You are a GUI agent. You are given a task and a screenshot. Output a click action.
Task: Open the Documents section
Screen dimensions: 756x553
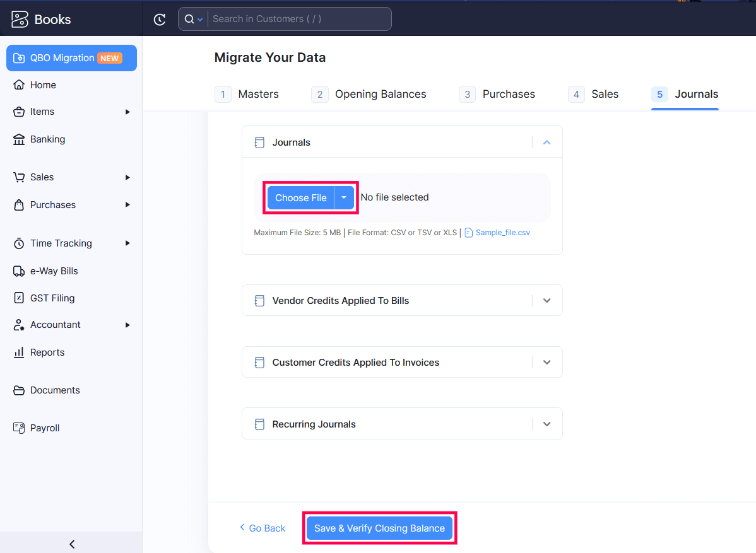pos(19,390)
